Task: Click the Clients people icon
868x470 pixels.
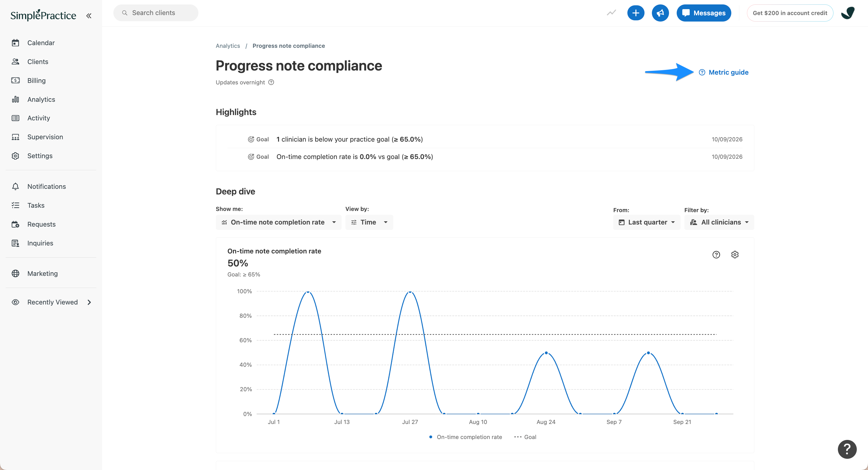Action: point(15,62)
